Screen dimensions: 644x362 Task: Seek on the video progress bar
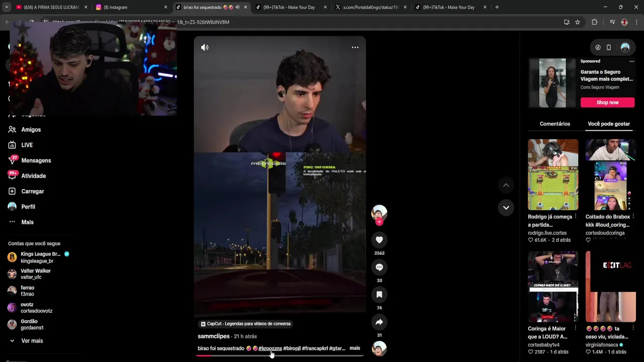pyautogui.click(x=280, y=355)
